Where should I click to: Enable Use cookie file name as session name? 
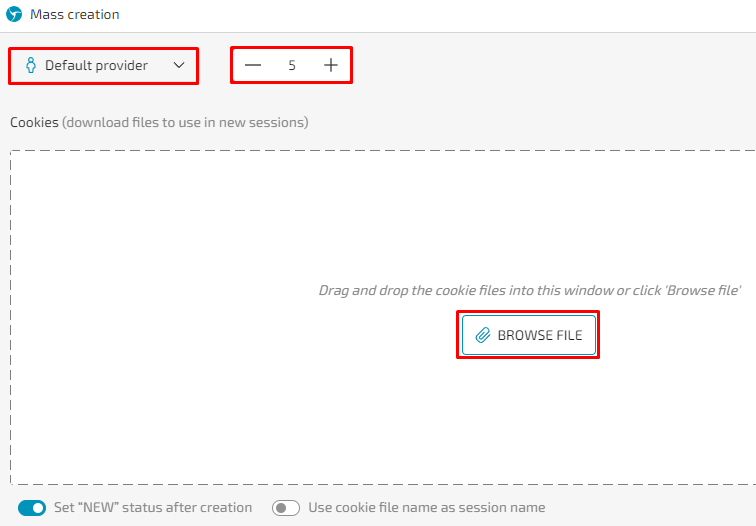(x=286, y=508)
